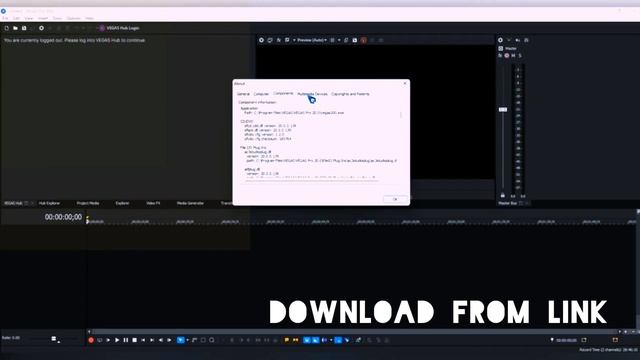Click the Open folder toolbar icon
Image resolution: width=640 pixels, height=360 pixels.
[x=15, y=28]
